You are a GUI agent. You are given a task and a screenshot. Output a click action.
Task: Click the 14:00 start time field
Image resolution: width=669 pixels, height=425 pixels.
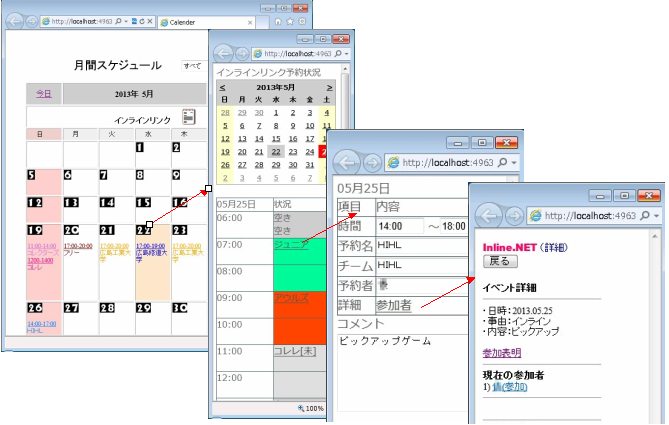tap(400, 227)
